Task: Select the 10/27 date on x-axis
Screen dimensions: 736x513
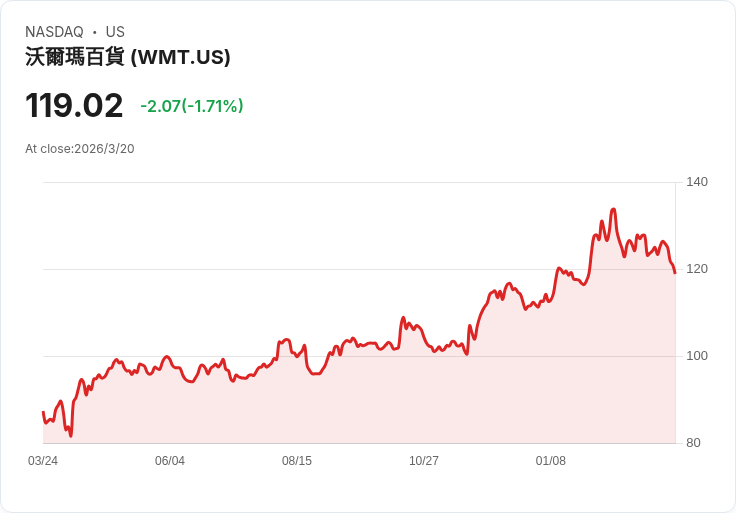Action: (x=424, y=461)
